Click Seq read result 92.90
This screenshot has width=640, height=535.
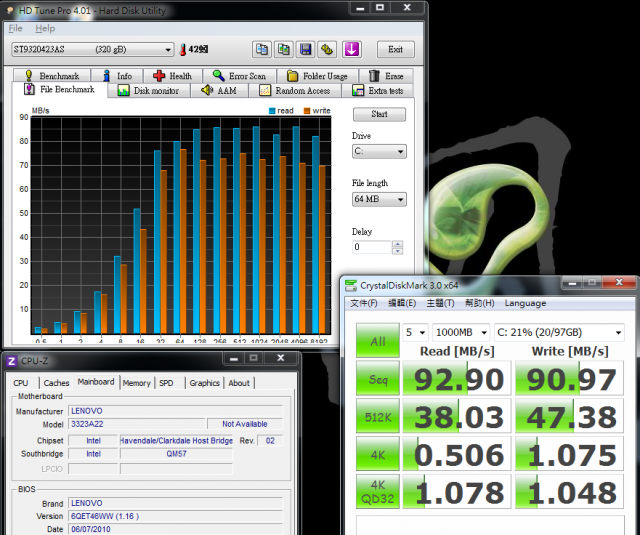coord(457,379)
